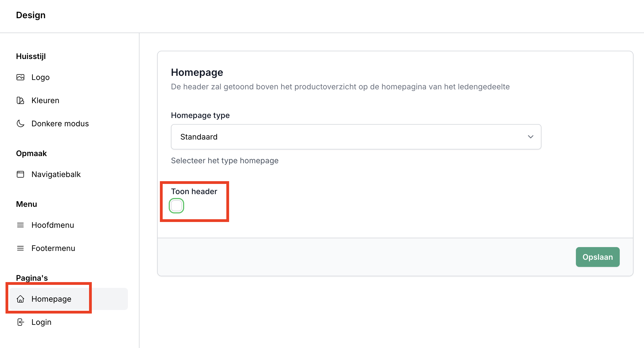The height and width of the screenshot is (348, 644).
Task: Open the Kleuren settings page
Action: (45, 100)
